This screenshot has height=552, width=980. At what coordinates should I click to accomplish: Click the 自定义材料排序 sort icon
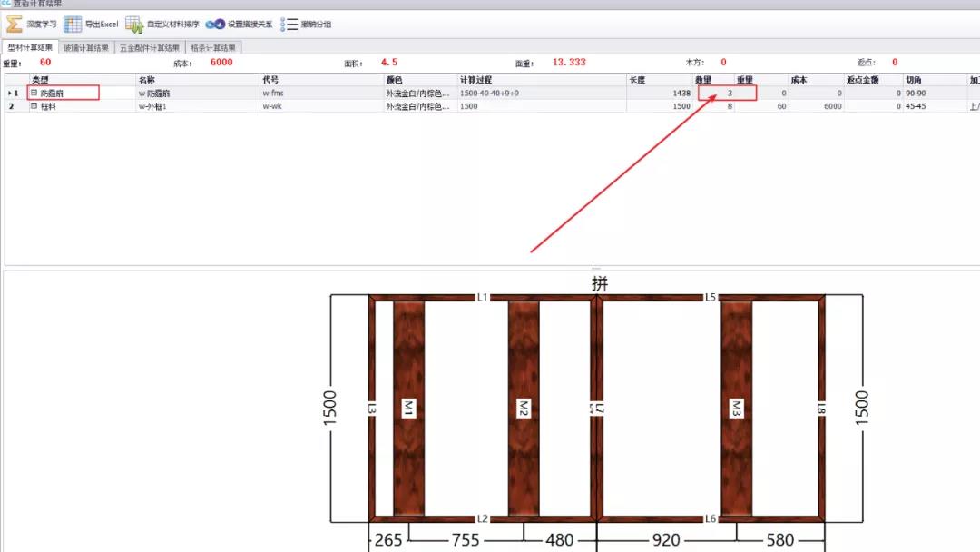pyautogui.click(x=134, y=24)
